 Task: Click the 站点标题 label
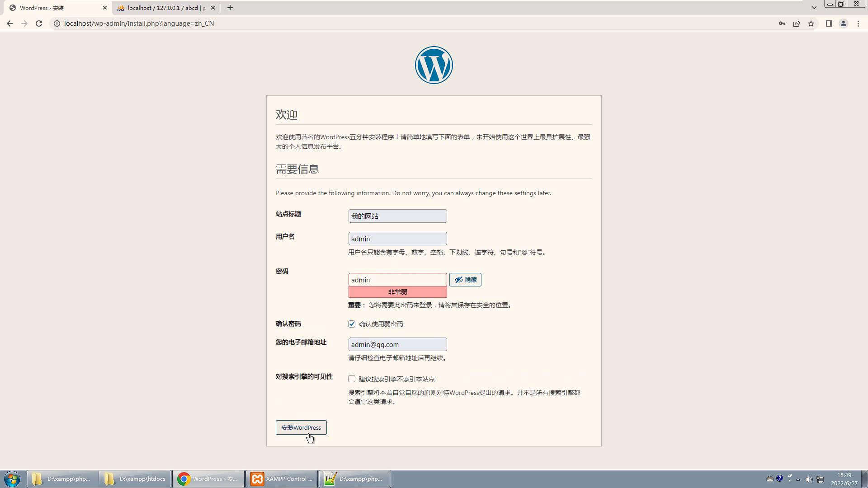point(288,214)
